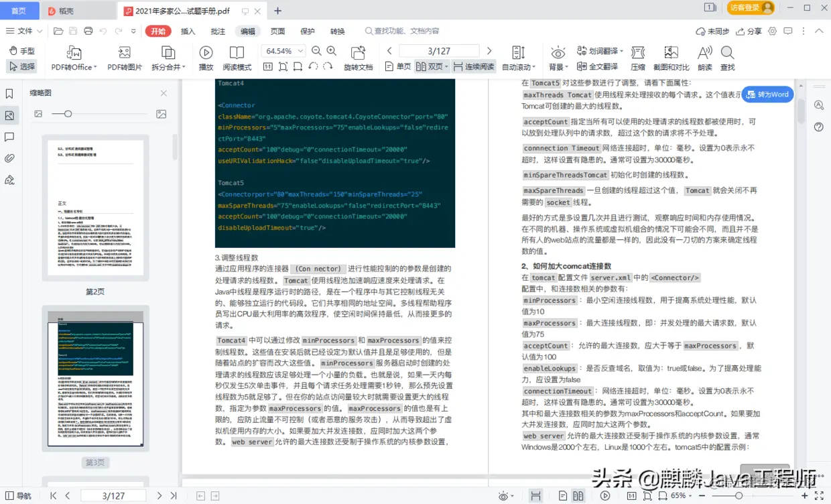Fit page width in toolbar
The height and width of the screenshot is (504, 831).
pos(298,66)
